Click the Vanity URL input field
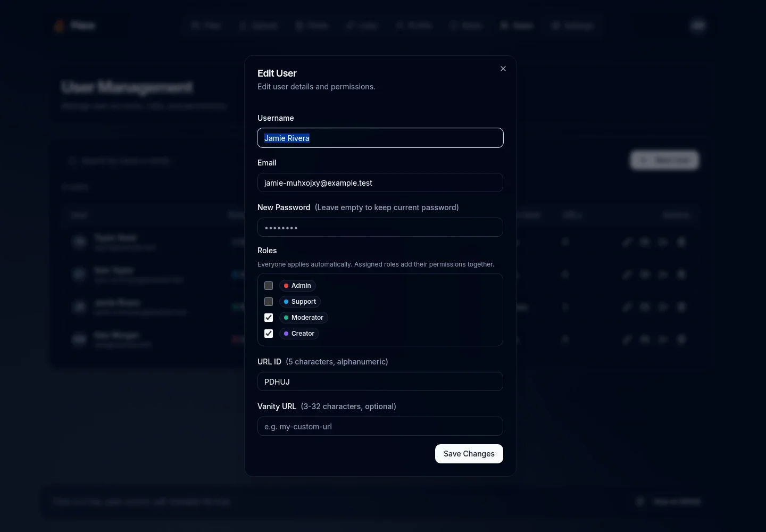The height and width of the screenshot is (532, 766). click(x=380, y=426)
